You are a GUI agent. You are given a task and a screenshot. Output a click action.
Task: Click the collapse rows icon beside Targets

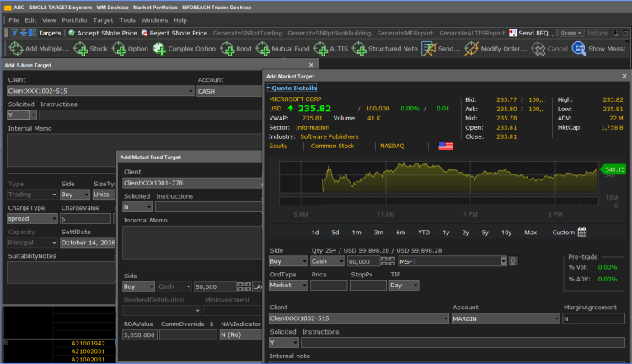24,33
